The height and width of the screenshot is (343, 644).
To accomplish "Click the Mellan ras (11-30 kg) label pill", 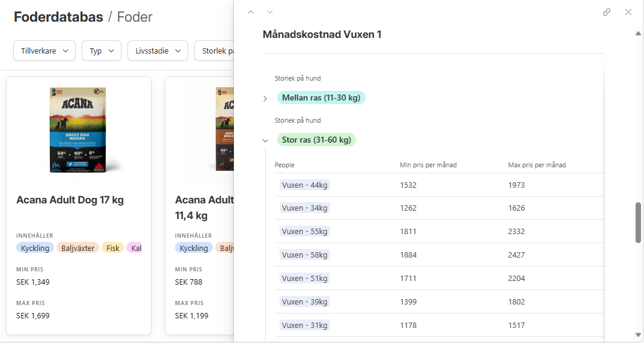I will (x=321, y=97).
